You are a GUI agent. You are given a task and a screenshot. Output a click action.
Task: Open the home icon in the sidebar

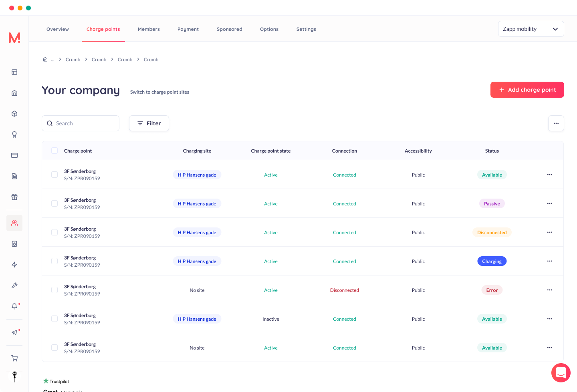pos(14,93)
